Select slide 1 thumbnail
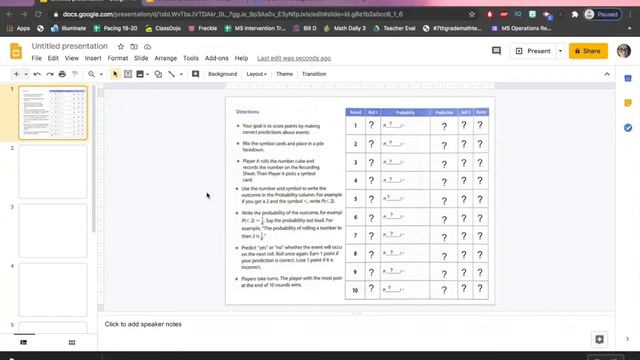Image resolution: width=640 pixels, height=360 pixels. (x=53, y=113)
